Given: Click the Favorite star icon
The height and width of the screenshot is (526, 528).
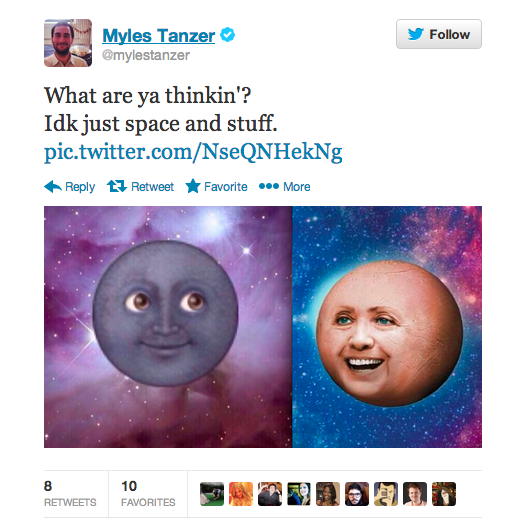Looking at the screenshot, I should [x=193, y=186].
